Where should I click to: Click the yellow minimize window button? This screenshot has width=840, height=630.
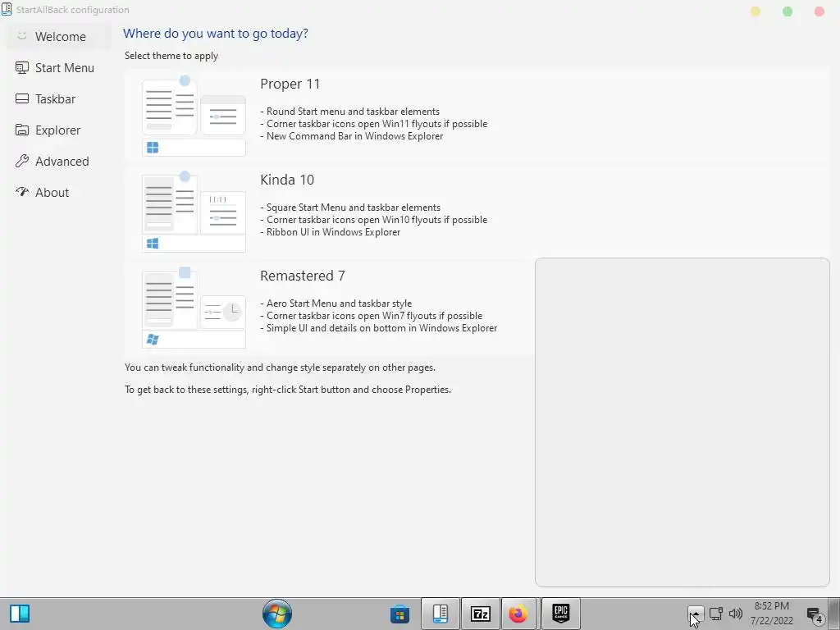pyautogui.click(x=756, y=11)
